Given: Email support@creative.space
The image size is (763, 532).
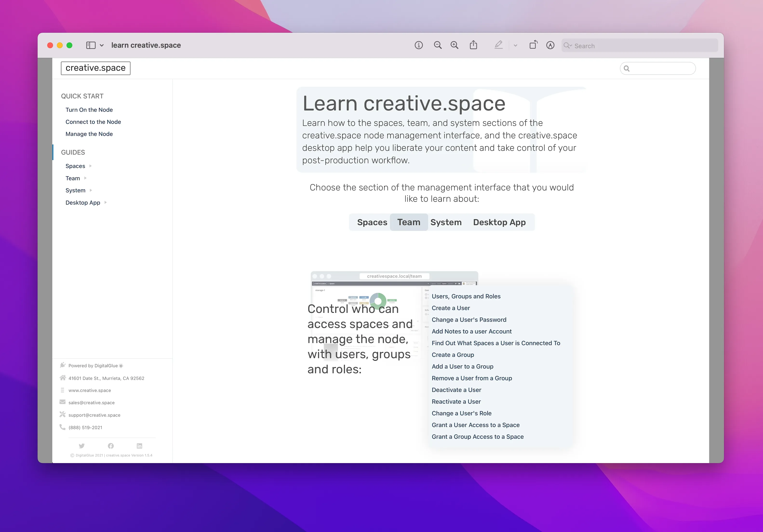Looking at the screenshot, I should click(x=94, y=415).
